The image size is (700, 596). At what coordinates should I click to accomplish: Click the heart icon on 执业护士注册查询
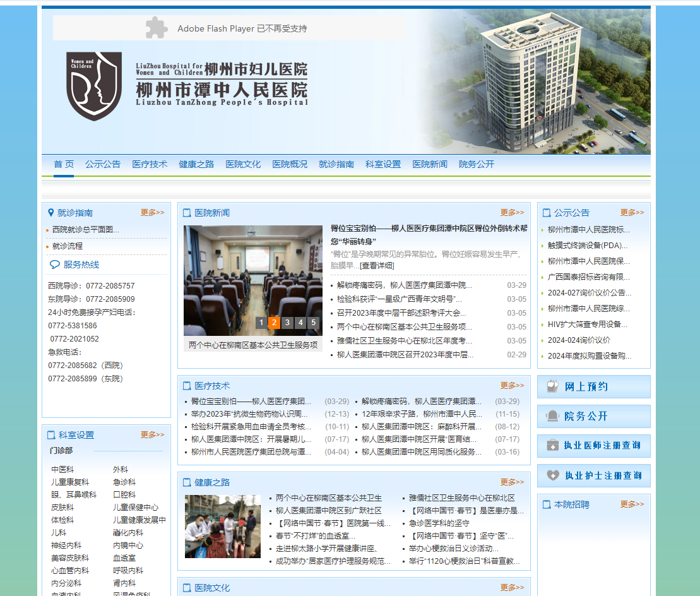click(553, 475)
